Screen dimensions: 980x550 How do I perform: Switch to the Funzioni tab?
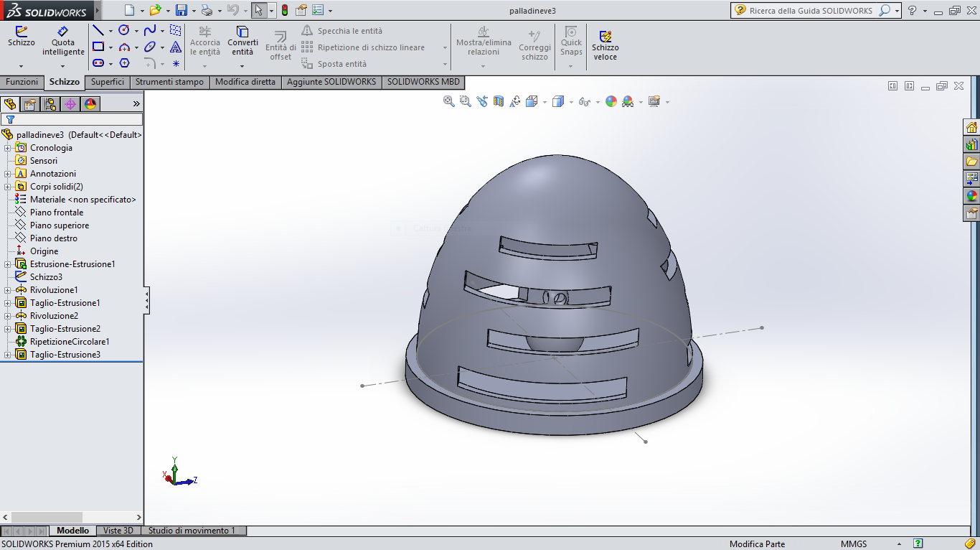coord(22,82)
